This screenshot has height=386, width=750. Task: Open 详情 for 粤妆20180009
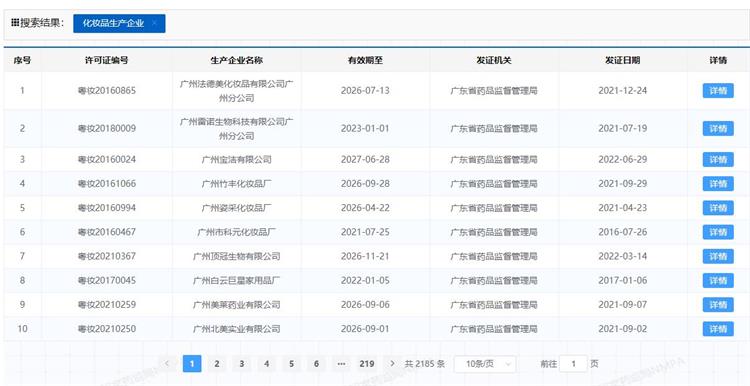[718, 128]
